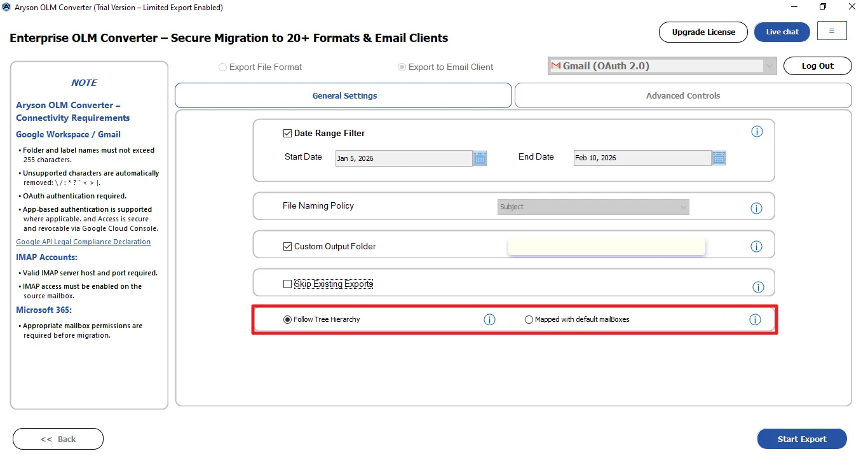The width and height of the screenshot is (868, 463).
Task: Enable the Skip Existing Exports checkbox
Action: tap(287, 284)
